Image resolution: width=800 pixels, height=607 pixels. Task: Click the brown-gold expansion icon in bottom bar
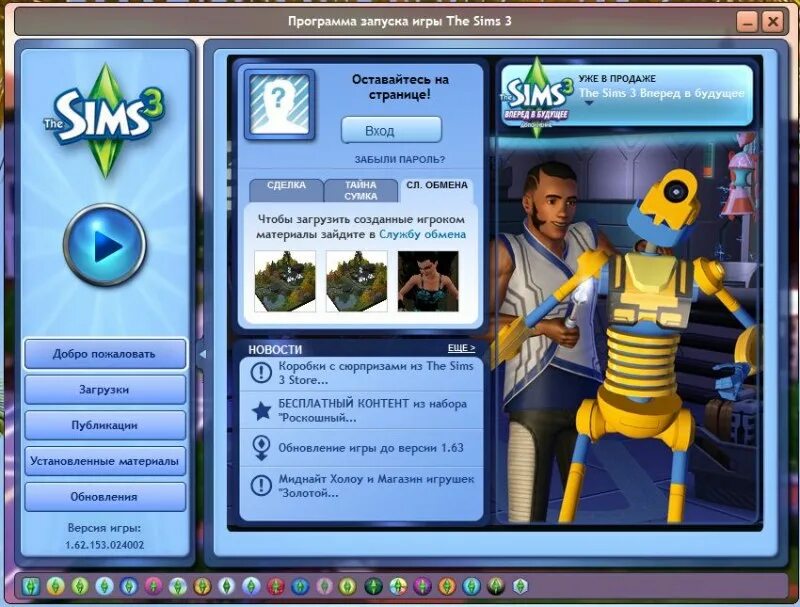tap(202, 587)
